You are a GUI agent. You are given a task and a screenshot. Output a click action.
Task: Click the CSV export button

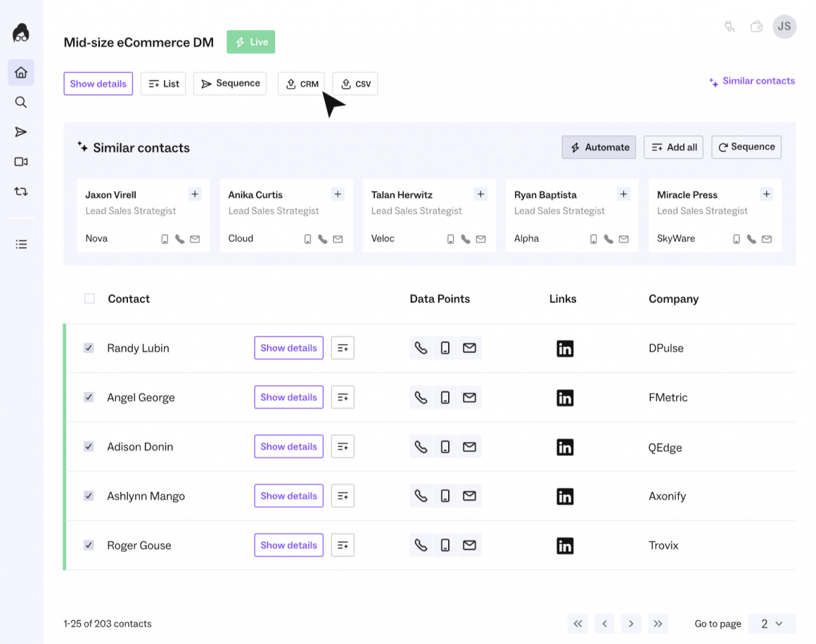(x=355, y=84)
